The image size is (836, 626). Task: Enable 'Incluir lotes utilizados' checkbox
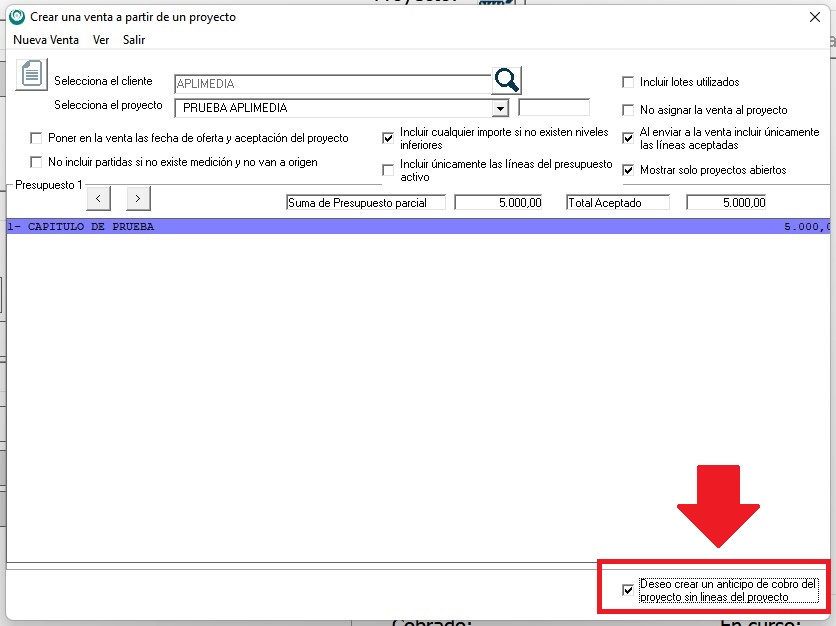coord(628,82)
